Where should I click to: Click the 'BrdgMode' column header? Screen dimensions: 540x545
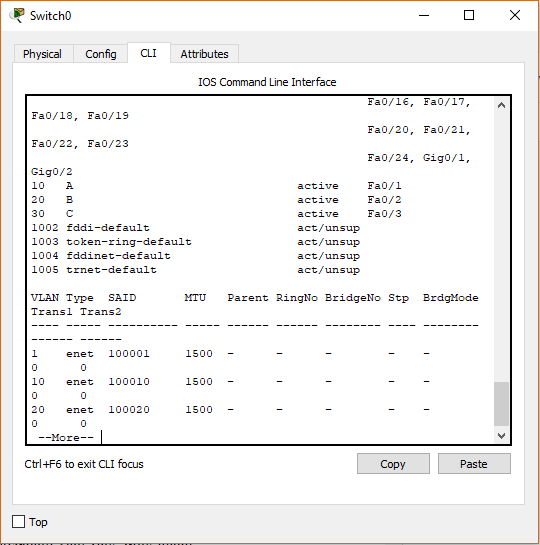coord(451,298)
